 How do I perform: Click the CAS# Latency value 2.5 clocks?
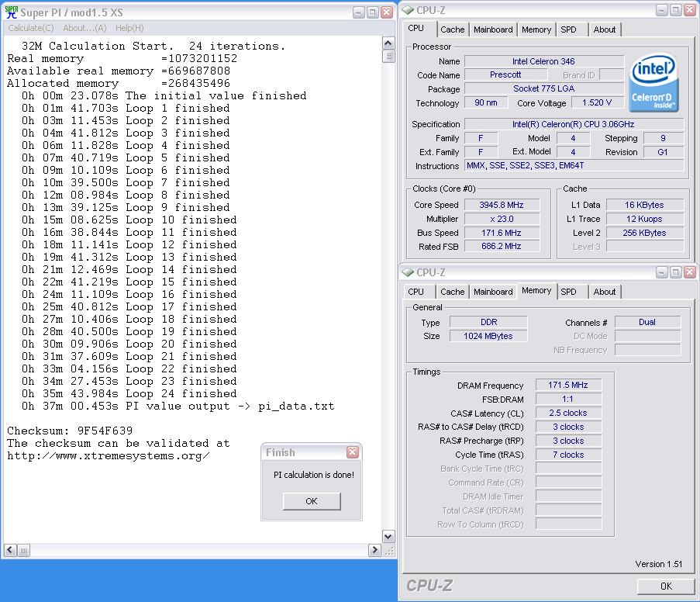(568, 413)
